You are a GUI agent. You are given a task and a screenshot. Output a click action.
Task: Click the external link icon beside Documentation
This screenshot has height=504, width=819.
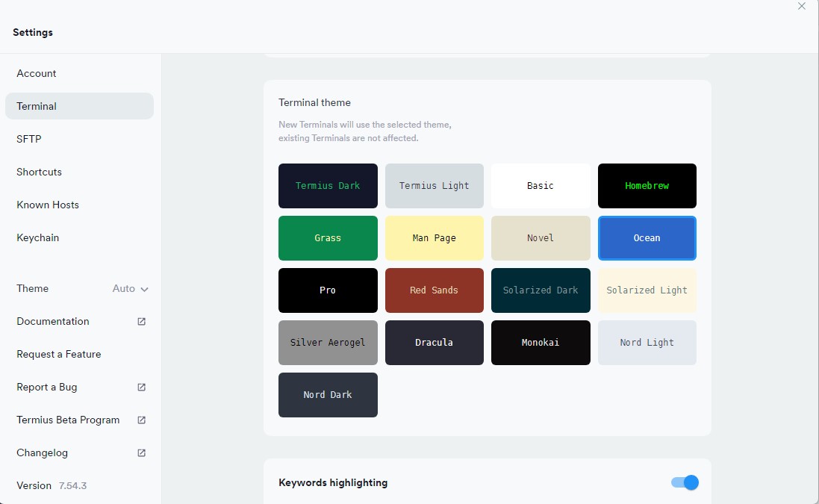pyautogui.click(x=142, y=322)
